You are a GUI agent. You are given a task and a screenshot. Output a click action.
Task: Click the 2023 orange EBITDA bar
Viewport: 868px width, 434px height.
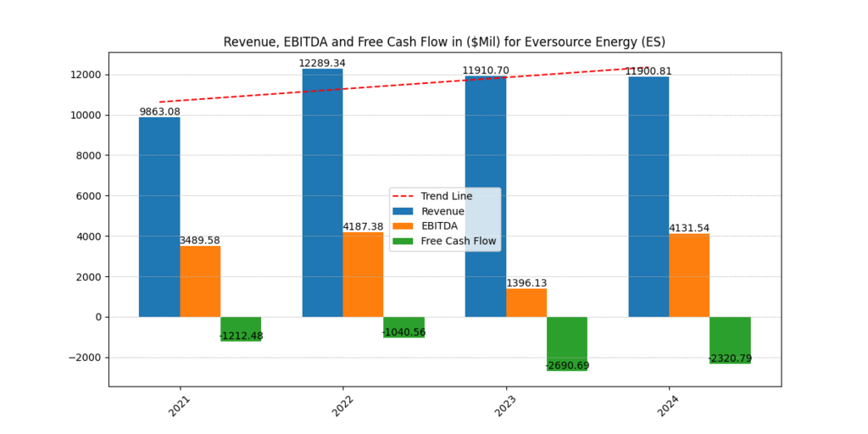click(x=526, y=303)
